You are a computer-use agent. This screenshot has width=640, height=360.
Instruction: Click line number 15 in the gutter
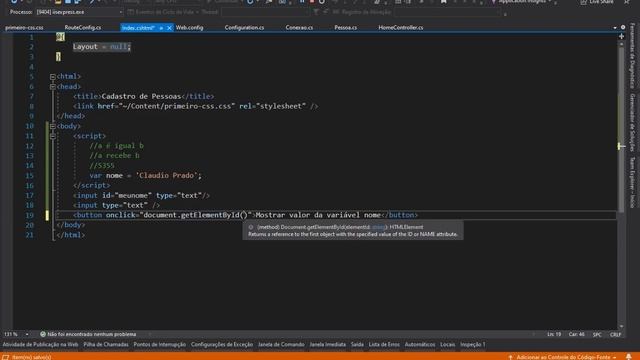[29, 176]
